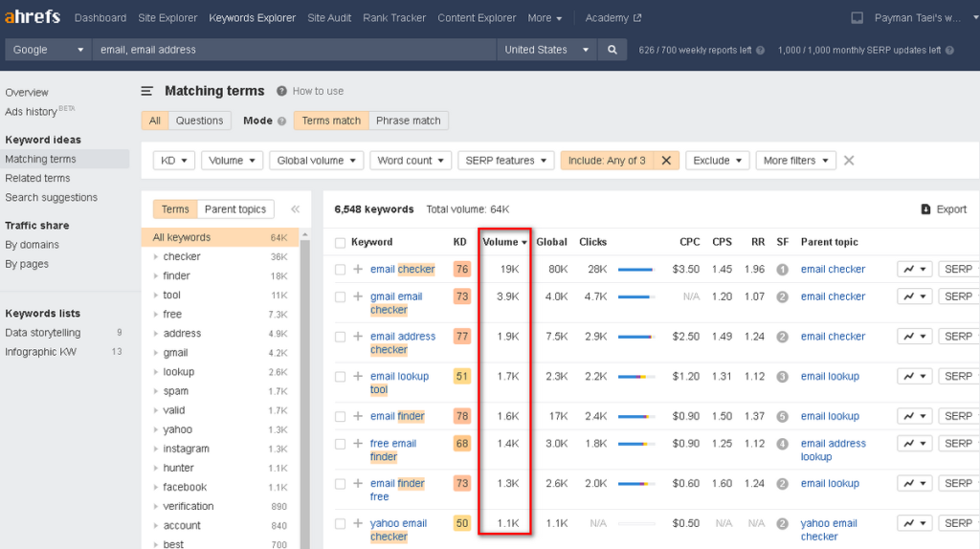
Task: Collapse the terms panel with double chevron
Action: point(295,209)
